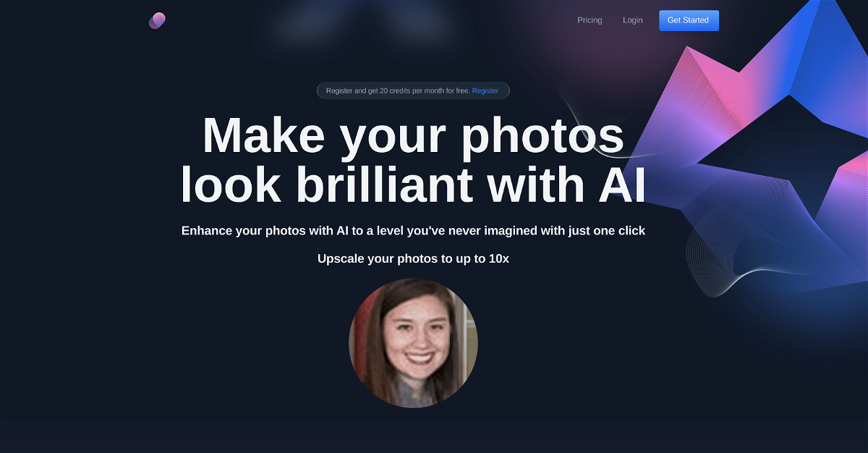
Task: Click the word "brilliant" in the headline
Action: click(x=385, y=184)
